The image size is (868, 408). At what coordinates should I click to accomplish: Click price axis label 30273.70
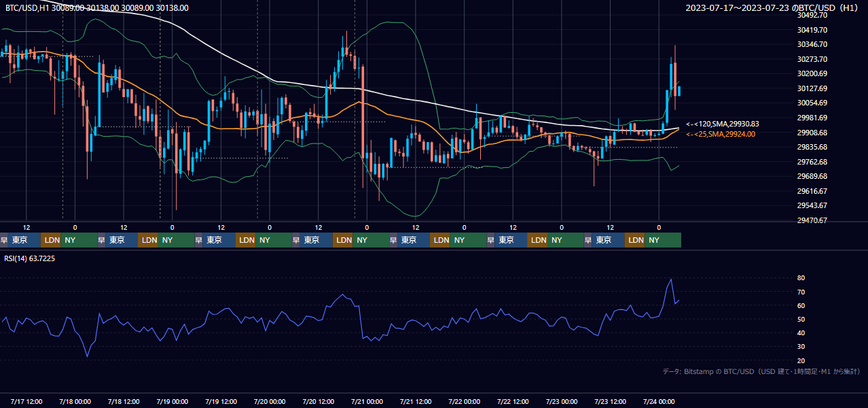coord(812,59)
